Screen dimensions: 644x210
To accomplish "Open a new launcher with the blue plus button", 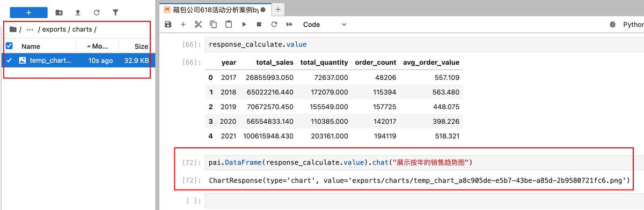I will click(x=28, y=12).
